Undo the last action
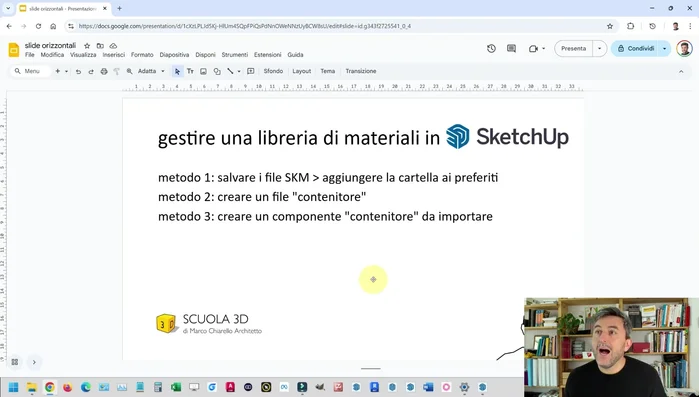The width and height of the screenshot is (699, 397). click(78, 71)
